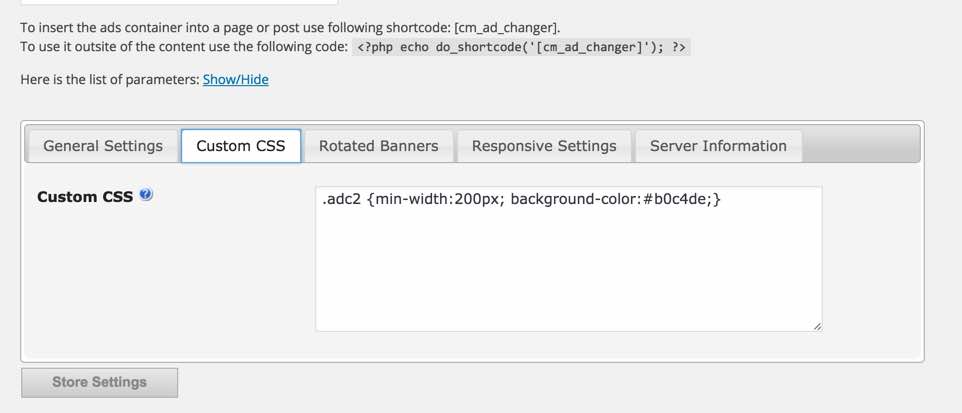This screenshot has height=413, width=962.
Task: Click the background-color:#b0c4de value in the textarea
Action: click(x=610, y=200)
